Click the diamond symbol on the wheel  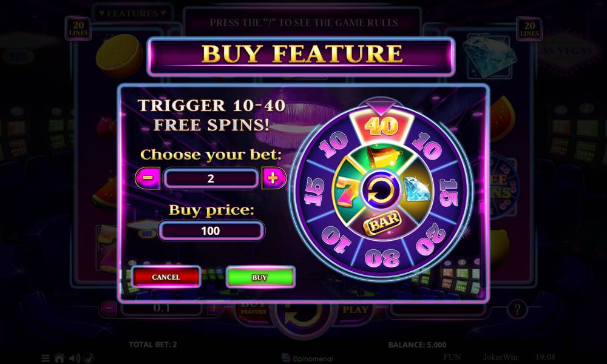click(418, 189)
